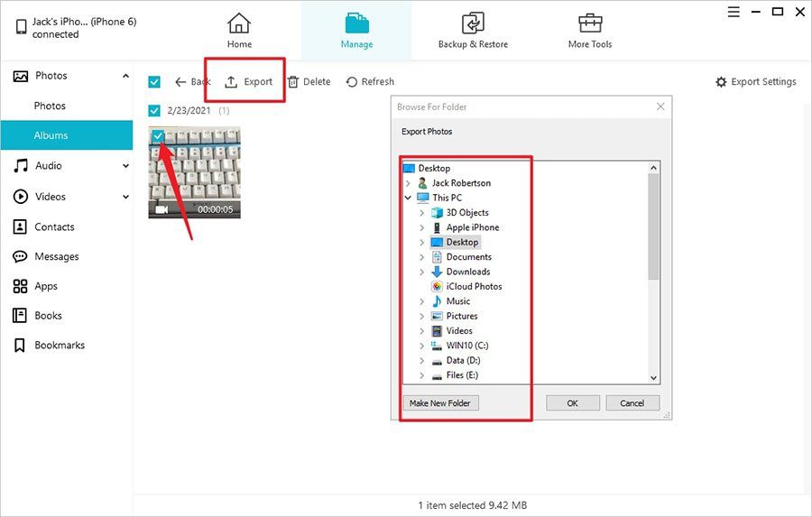Expand the Jack Robertson node
The image size is (812, 517).
pyautogui.click(x=408, y=183)
